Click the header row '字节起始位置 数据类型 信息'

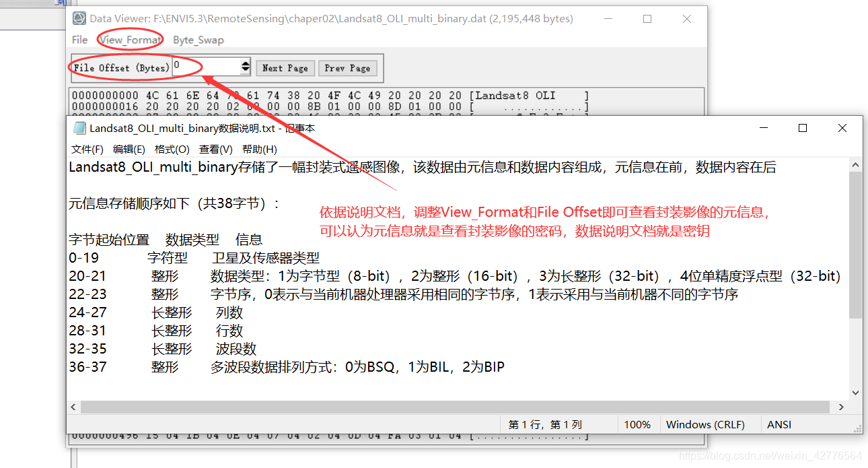166,240
